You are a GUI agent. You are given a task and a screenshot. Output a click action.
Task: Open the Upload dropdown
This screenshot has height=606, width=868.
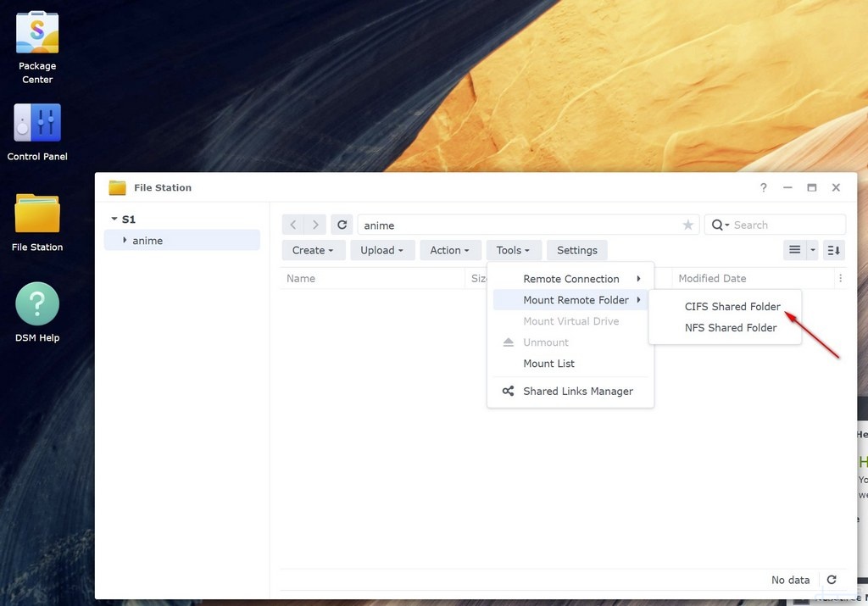click(381, 250)
